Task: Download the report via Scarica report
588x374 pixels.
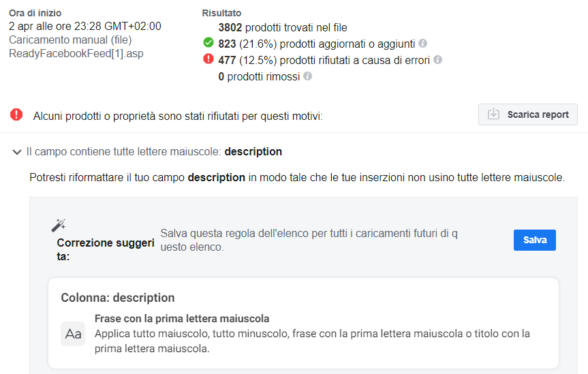Action: [x=527, y=114]
